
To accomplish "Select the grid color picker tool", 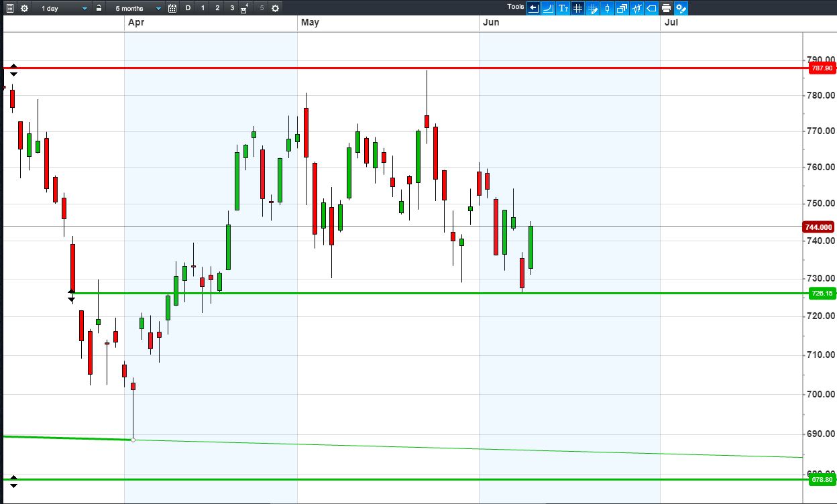I will tap(592, 8).
